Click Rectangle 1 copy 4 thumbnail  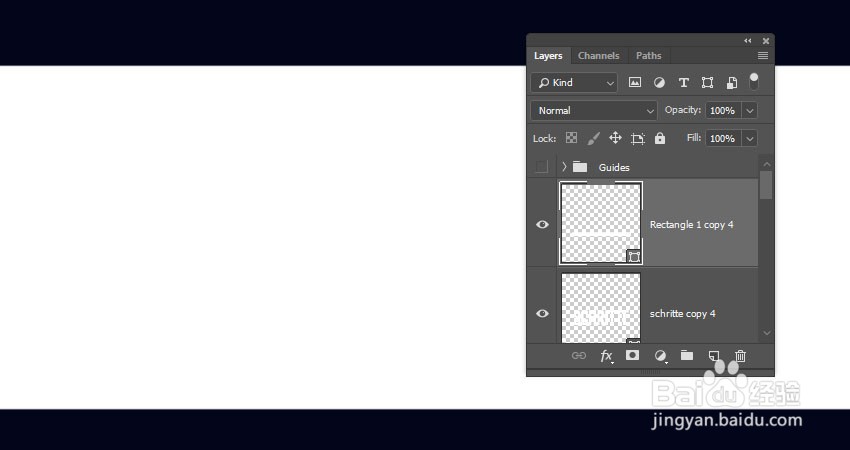pos(601,223)
